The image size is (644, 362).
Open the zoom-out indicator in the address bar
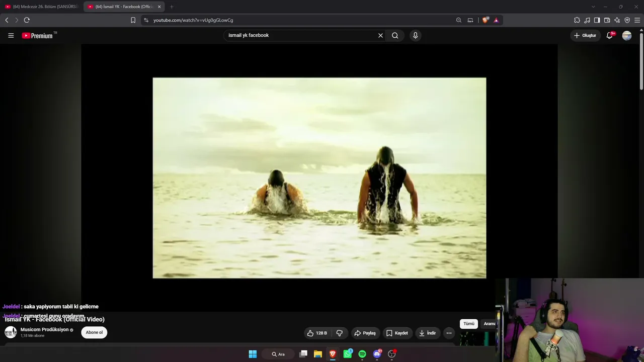click(x=458, y=20)
